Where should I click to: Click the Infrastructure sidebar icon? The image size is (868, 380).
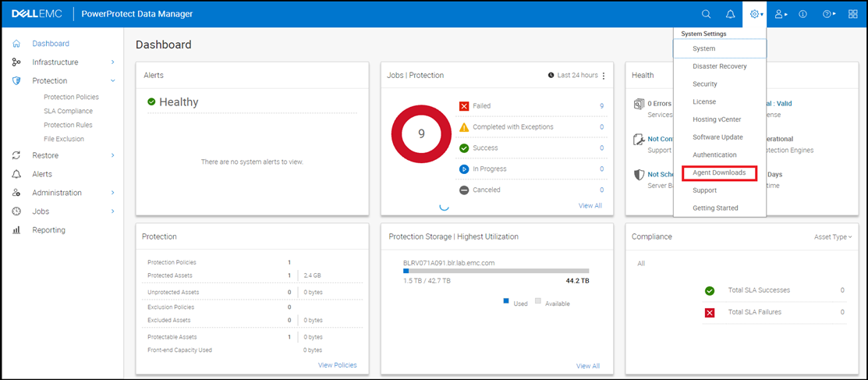tap(16, 62)
